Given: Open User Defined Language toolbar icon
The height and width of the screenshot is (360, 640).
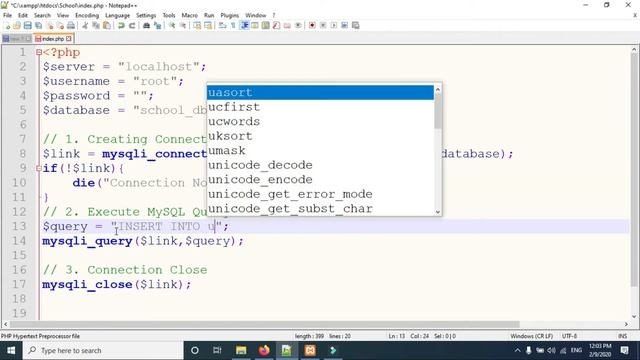Looking at the screenshot, I should coord(255,26).
